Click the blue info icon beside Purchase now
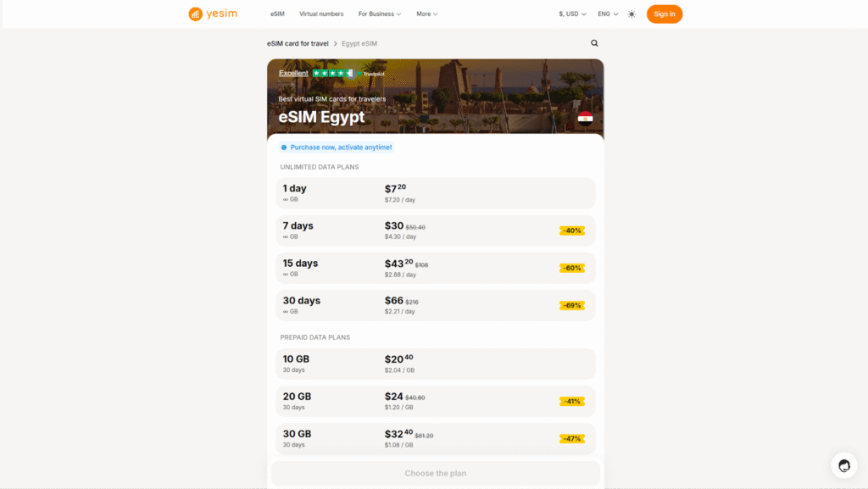868x489 pixels. tap(284, 147)
